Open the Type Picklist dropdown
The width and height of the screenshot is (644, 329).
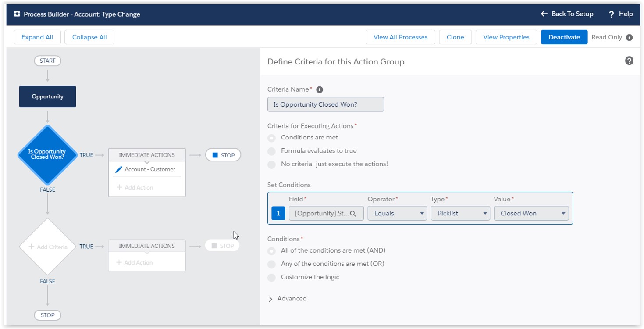click(x=460, y=214)
